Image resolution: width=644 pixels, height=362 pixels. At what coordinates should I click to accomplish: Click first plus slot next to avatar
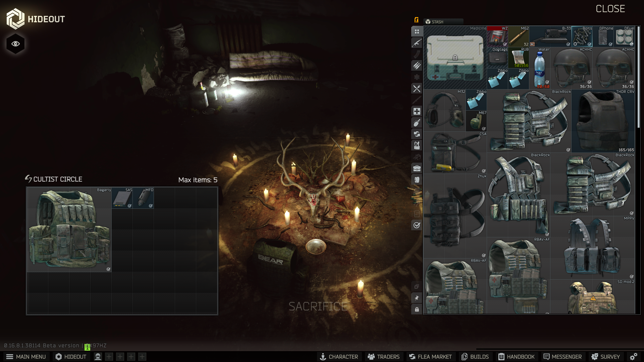pos(109,357)
